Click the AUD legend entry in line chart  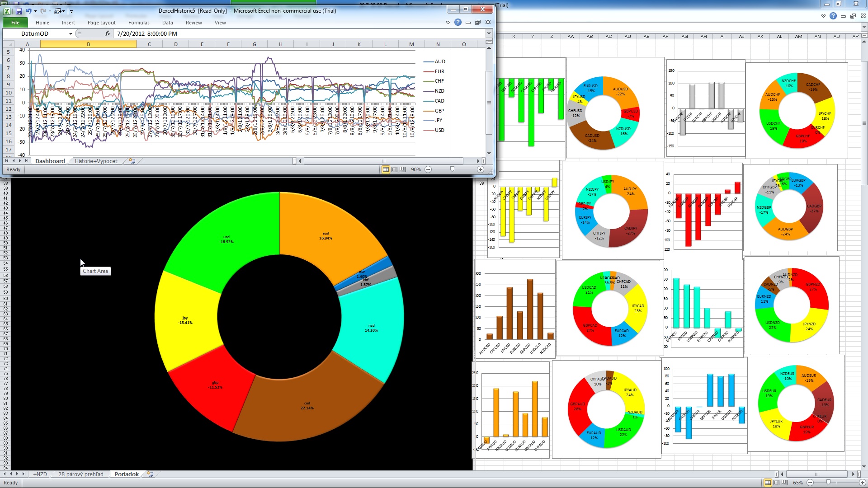click(434, 61)
